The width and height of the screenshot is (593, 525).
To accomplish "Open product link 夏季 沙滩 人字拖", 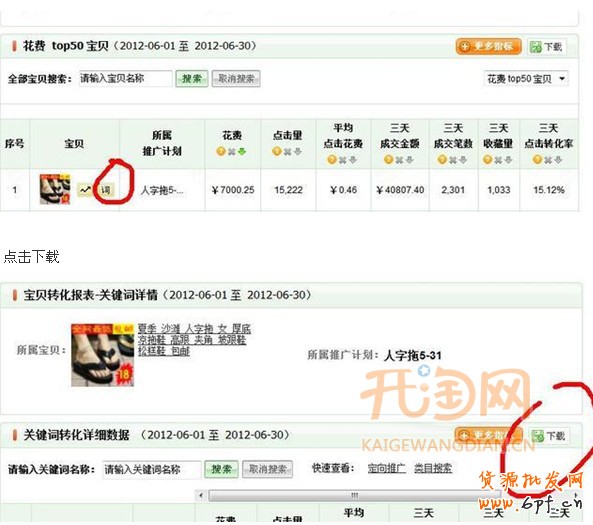I will (x=194, y=340).
